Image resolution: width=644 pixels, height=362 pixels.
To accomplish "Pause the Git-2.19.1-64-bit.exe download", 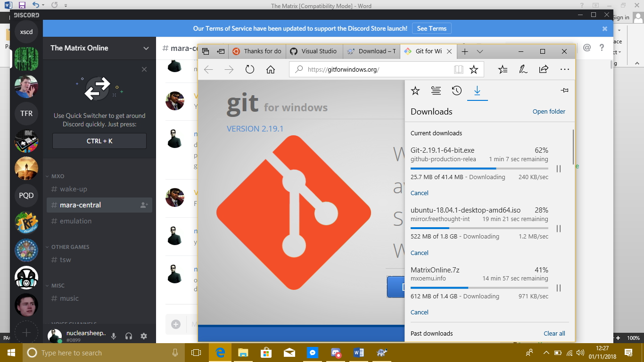I will point(559,169).
